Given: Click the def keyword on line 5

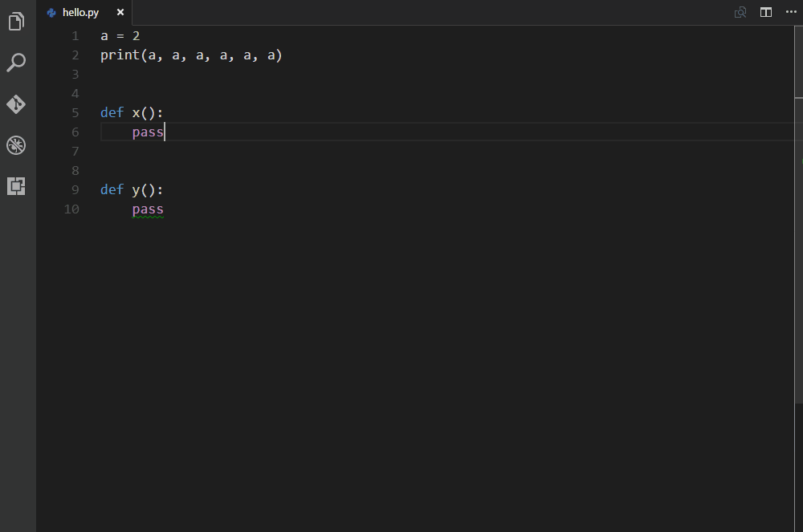Looking at the screenshot, I should click(111, 112).
